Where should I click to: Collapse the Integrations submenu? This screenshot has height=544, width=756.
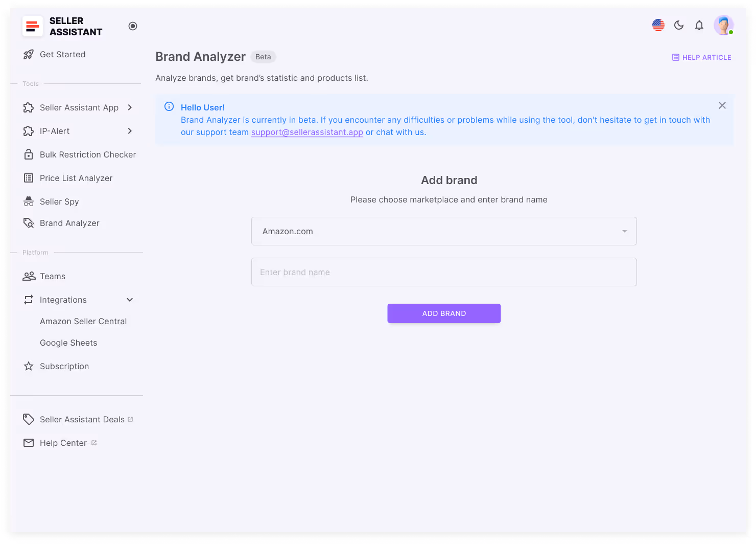click(129, 300)
